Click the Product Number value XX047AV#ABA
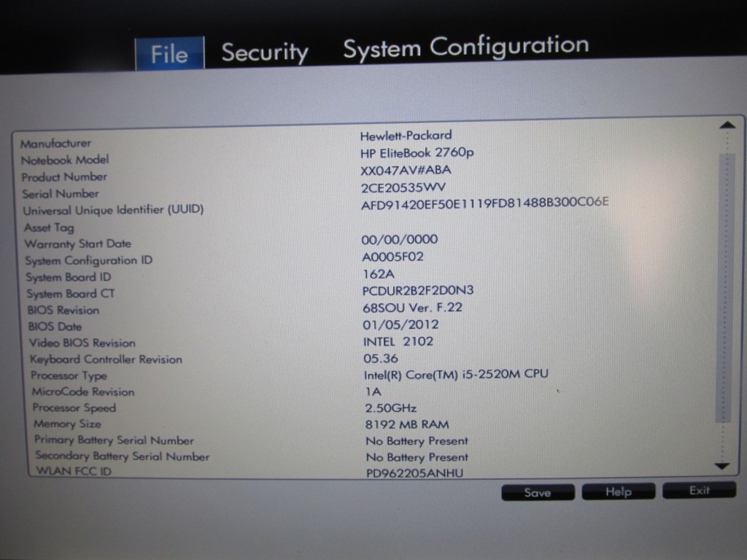The width and height of the screenshot is (747, 560). click(406, 171)
